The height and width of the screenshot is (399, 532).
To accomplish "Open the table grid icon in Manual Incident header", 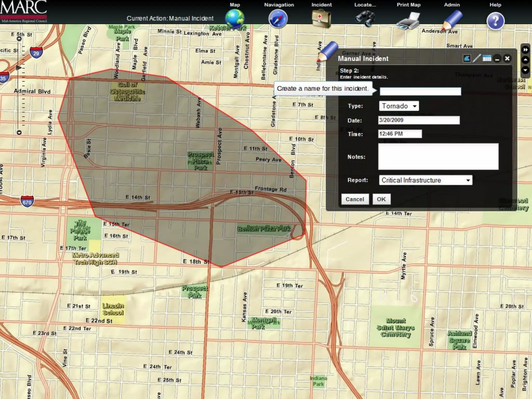I will pyautogui.click(x=487, y=58).
